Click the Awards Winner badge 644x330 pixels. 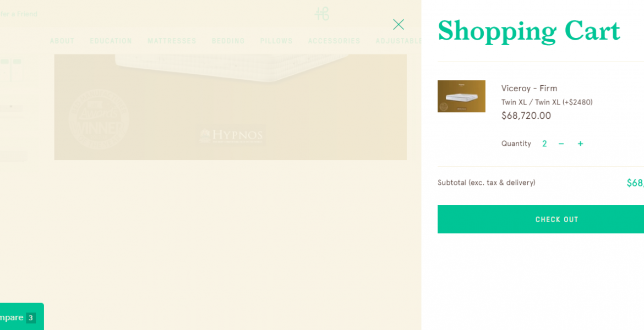[99, 119]
